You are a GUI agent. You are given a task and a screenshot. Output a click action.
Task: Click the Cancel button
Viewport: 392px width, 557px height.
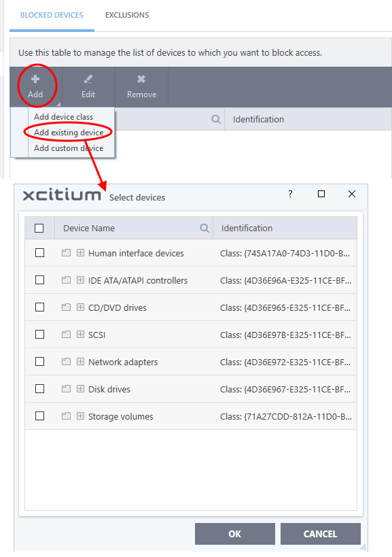[321, 534]
